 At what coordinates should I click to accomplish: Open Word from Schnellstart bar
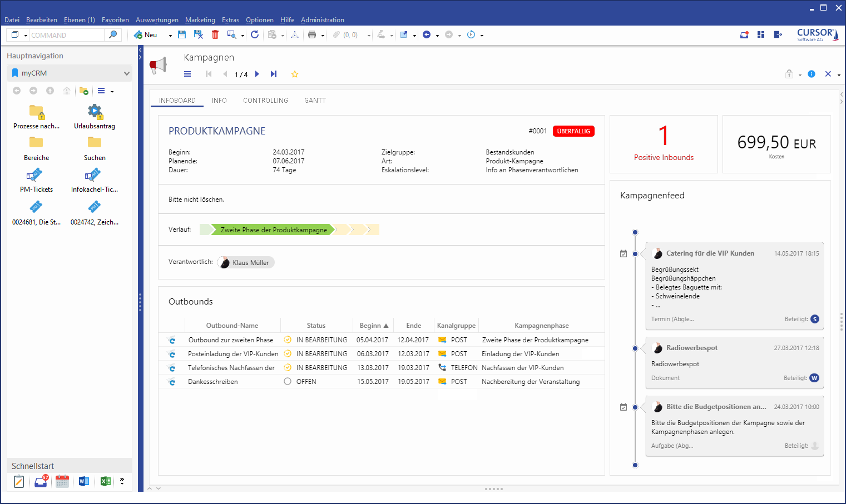84,481
